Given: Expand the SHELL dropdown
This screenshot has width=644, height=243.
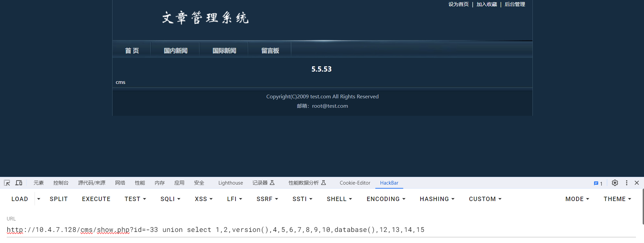Looking at the screenshot, I should [339, 199].
